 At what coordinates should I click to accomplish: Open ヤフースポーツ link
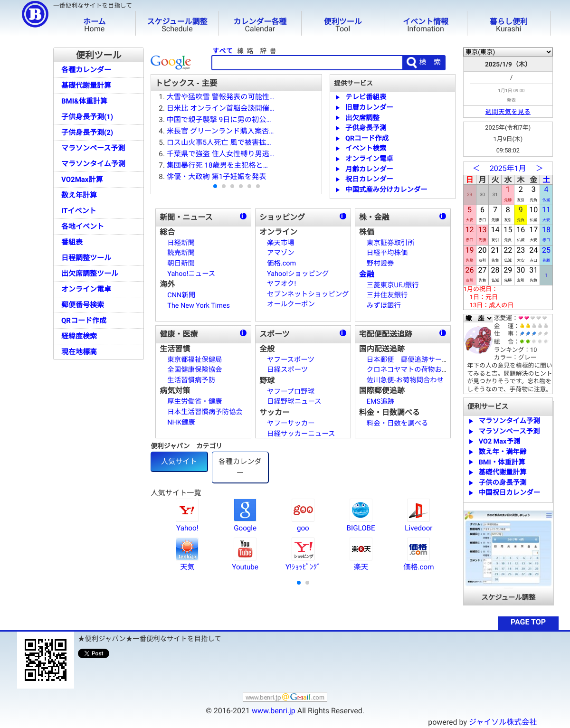pyautogui.click(x=291, y=359)
